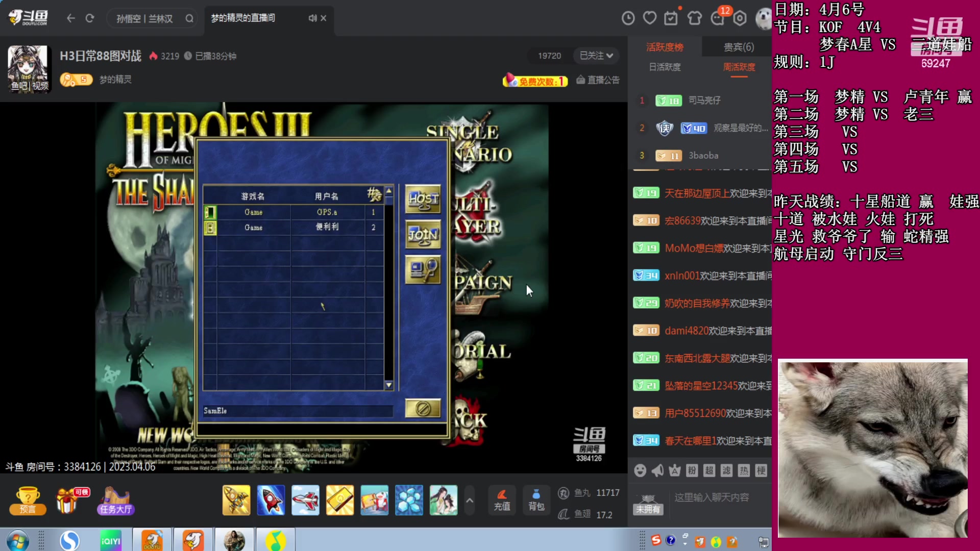
Task: Refresh the page with the reload icon
Action: pos(90,18)
